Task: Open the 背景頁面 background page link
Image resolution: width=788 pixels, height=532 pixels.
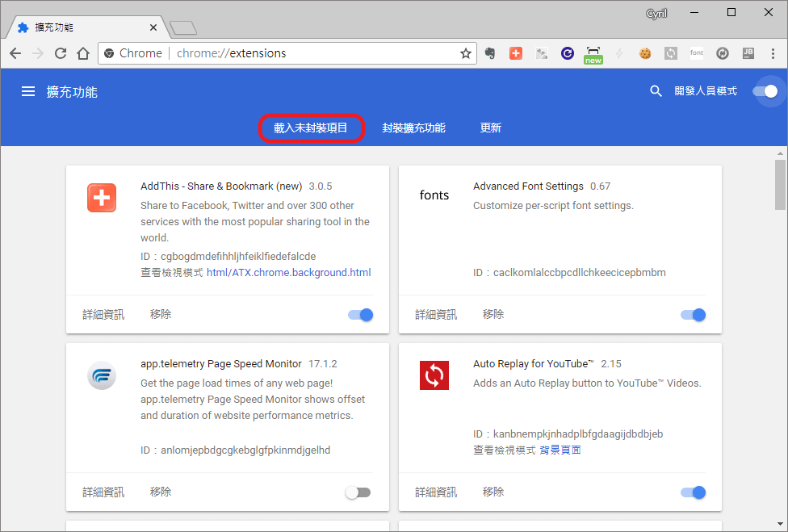Action: [x=560, y=450]
